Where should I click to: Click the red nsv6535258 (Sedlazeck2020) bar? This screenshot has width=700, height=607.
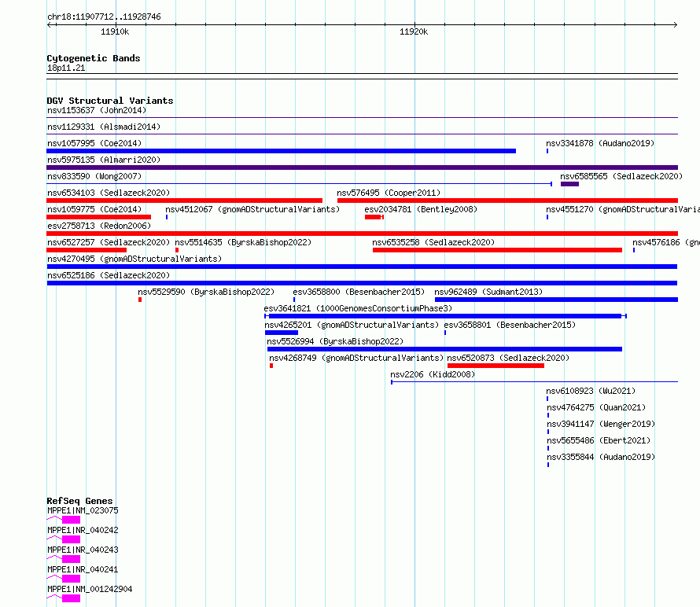coord(497,250)
